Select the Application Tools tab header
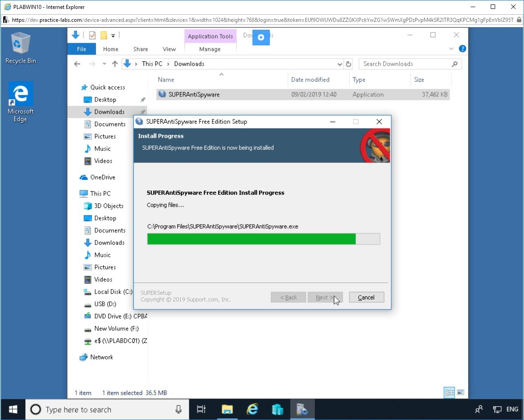Viewport: 524px width, 420px height. 210,36
